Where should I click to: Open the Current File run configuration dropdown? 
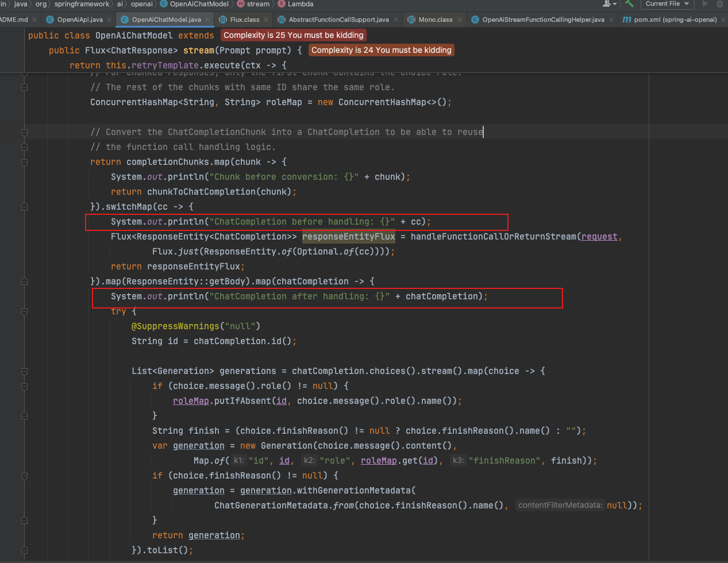667,3
